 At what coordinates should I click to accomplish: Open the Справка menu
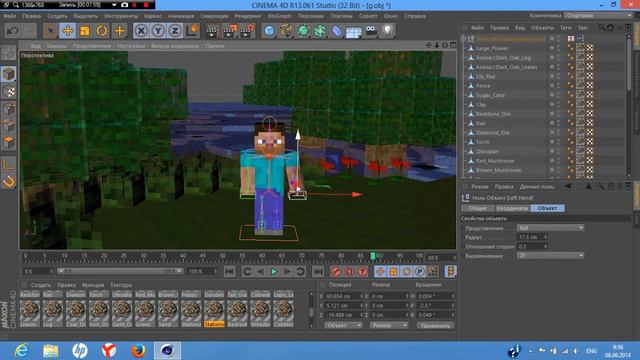coord(415,16)
